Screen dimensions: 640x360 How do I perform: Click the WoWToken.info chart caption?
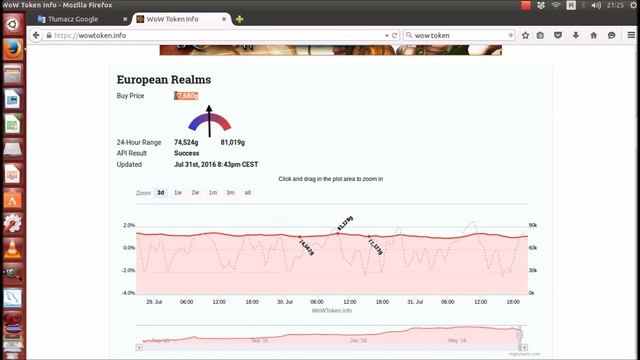pos(332,311)
